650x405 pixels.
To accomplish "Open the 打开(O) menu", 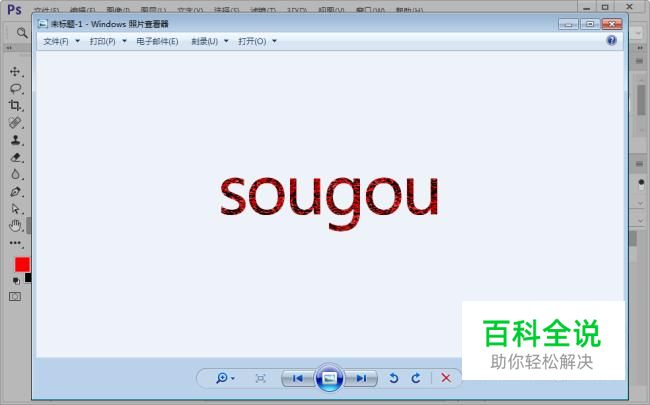I will (252, 41).
